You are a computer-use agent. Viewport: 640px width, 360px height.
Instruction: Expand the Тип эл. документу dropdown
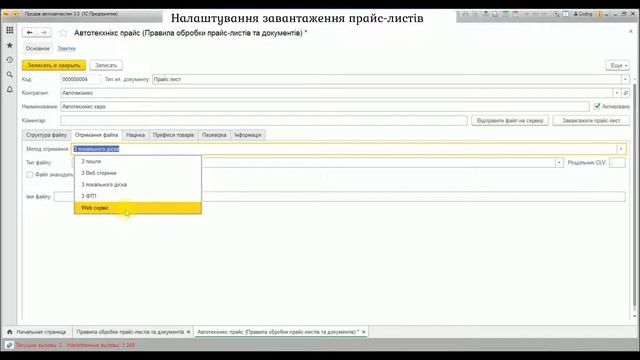coord(625,79)
